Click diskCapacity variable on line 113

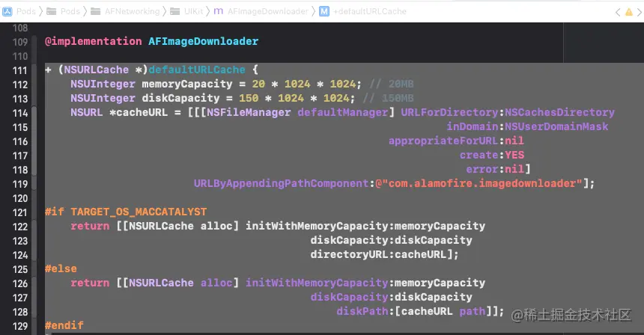[180, 99]
